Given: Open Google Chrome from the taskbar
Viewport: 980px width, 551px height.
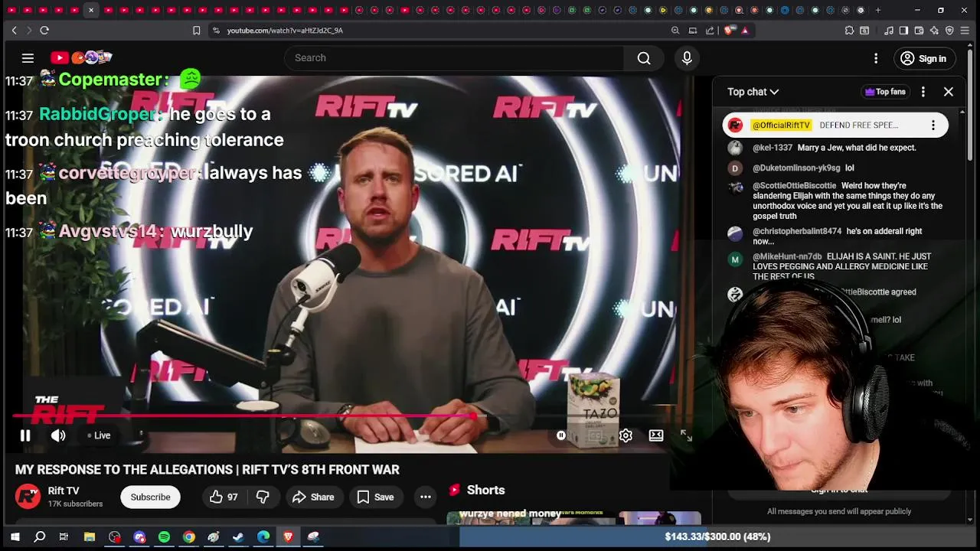Looking at the screenshot, I should pos(188,537).
